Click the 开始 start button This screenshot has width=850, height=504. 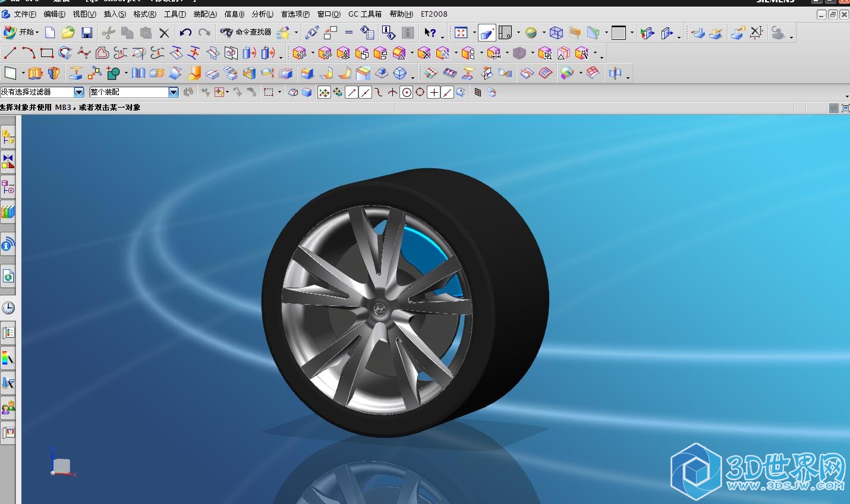point(21,33)
